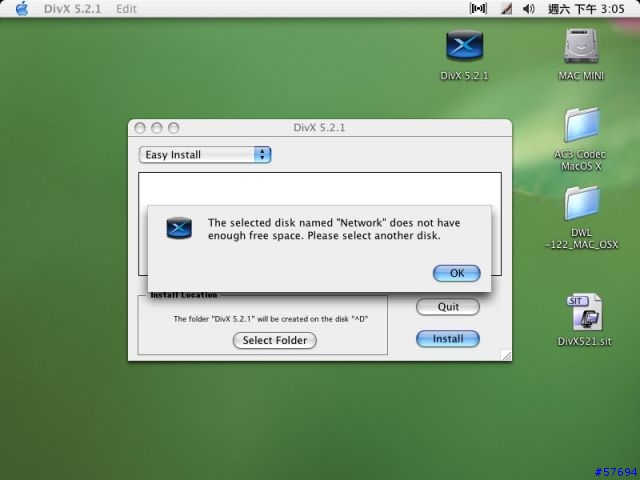This screenshot has width=640, height=480.
Task: Select the DivX 5.2.1 desktop disk icon
Action: (x=464, y=46)
